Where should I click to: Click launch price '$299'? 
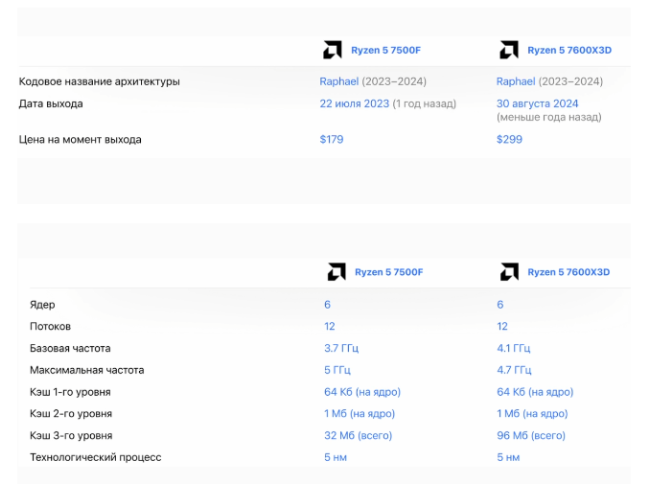coord(509,139)
